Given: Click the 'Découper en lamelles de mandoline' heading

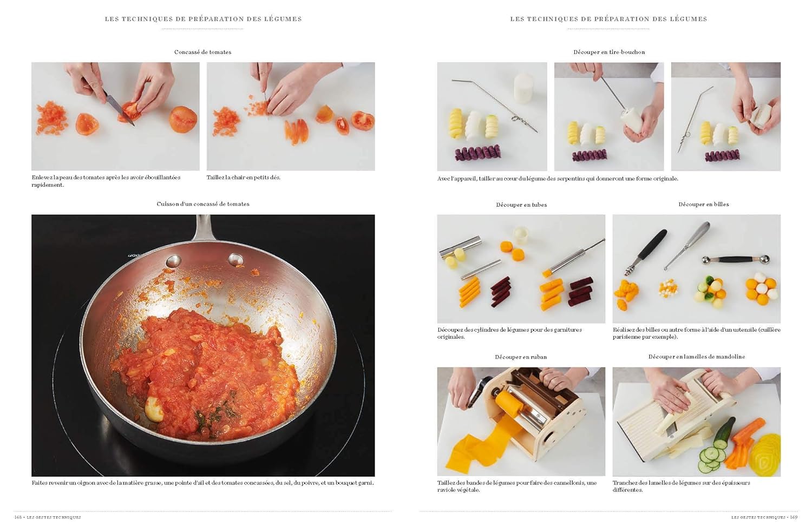Looking at the screenshot, I should 697,357.
